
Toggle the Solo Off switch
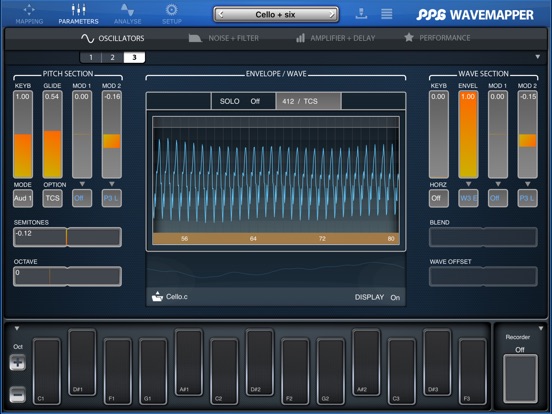pos(243,101)
